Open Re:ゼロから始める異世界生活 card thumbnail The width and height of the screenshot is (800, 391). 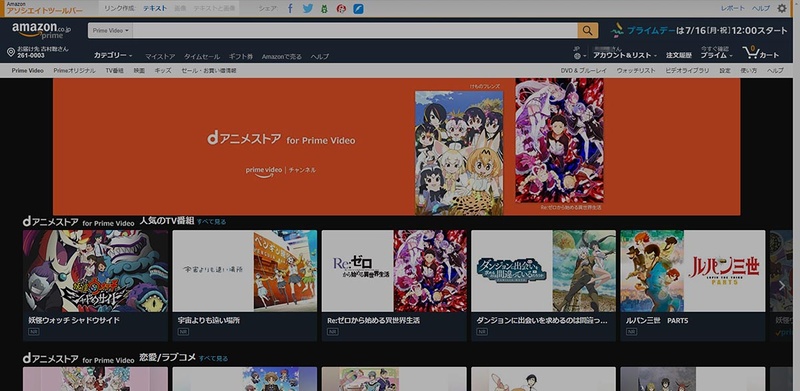(394, 271)
